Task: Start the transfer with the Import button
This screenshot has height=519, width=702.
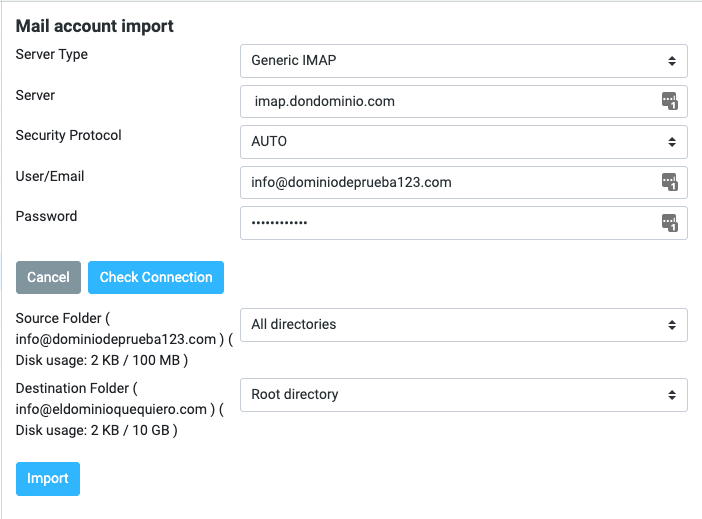Action: (x=48, y=479)
